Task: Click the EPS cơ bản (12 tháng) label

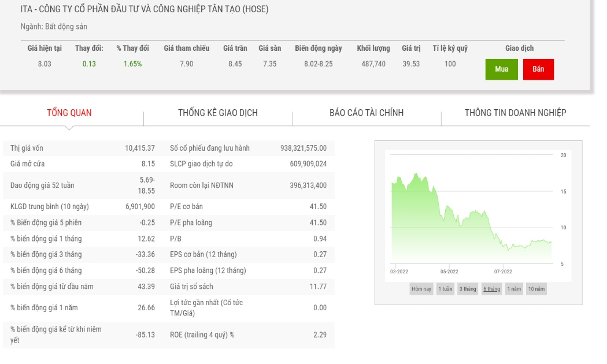Action: (x=203, y=255)
